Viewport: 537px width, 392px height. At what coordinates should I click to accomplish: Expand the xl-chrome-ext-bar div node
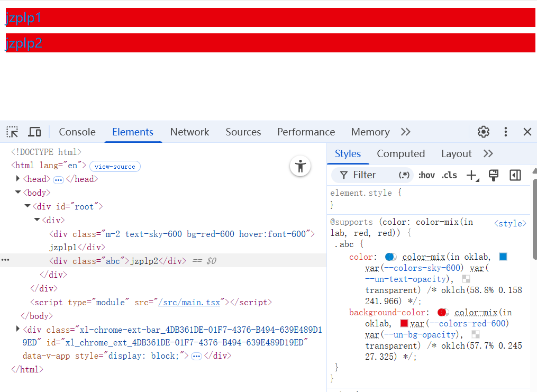[18, 329]
